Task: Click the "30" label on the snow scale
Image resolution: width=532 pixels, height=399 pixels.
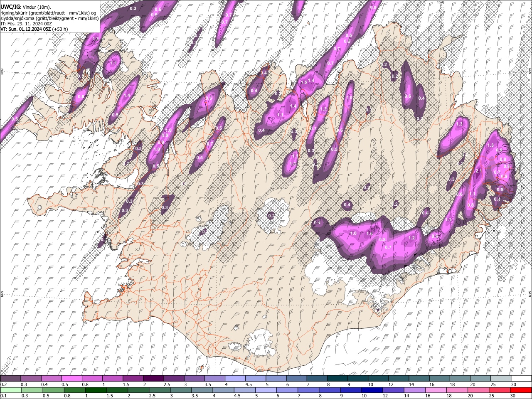Action: (x=513, y=384)
